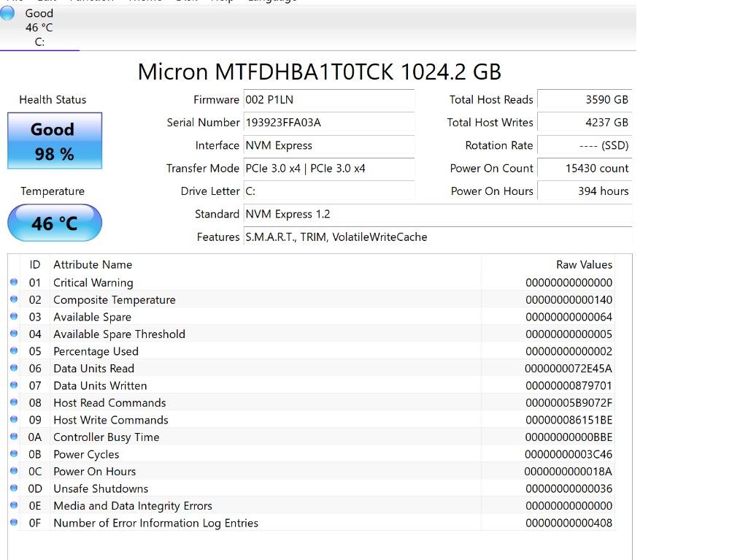
Task: Click the status orb beside Power On Hours ID 0C
Action: click(x=14, y=471)
